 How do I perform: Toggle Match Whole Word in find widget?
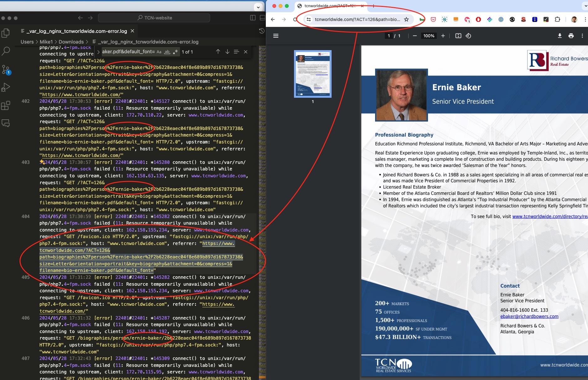coord(167,52)
